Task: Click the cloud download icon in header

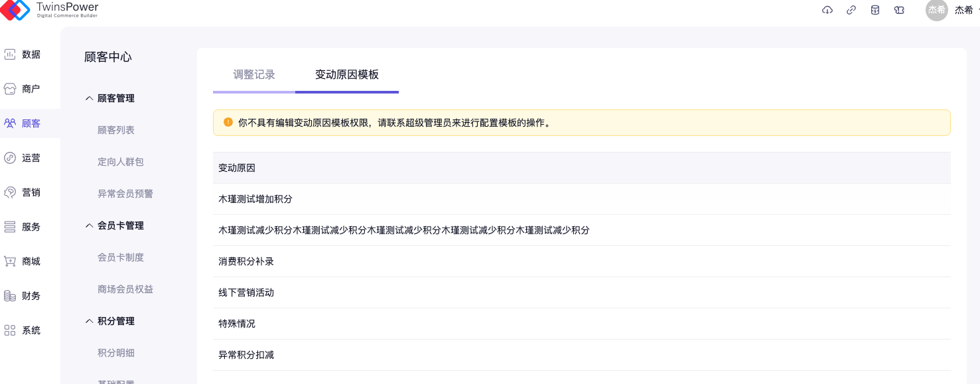Action: (827, 10)
